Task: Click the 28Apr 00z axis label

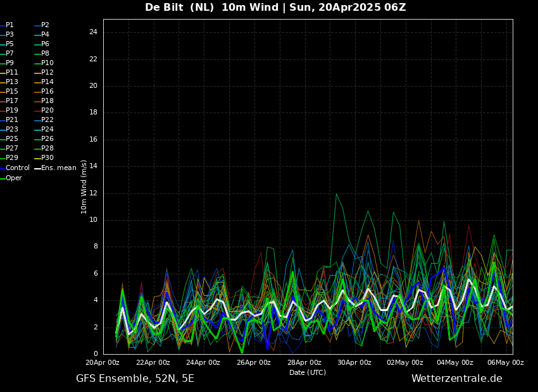Action: coord(304,362)
